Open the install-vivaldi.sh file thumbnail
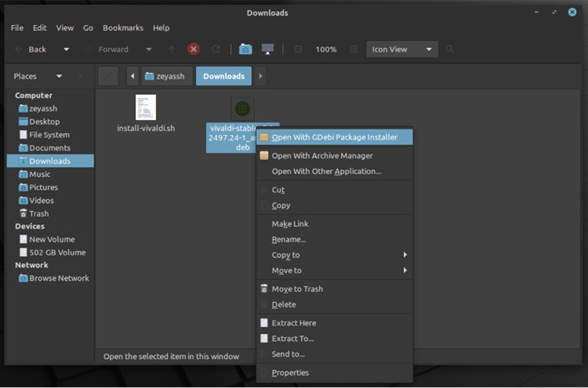 tap(146, 107)
